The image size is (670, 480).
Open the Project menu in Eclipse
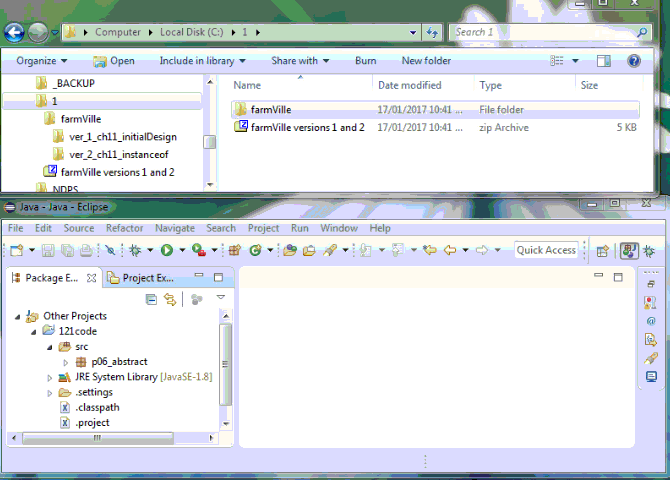[x=263, y=228]
